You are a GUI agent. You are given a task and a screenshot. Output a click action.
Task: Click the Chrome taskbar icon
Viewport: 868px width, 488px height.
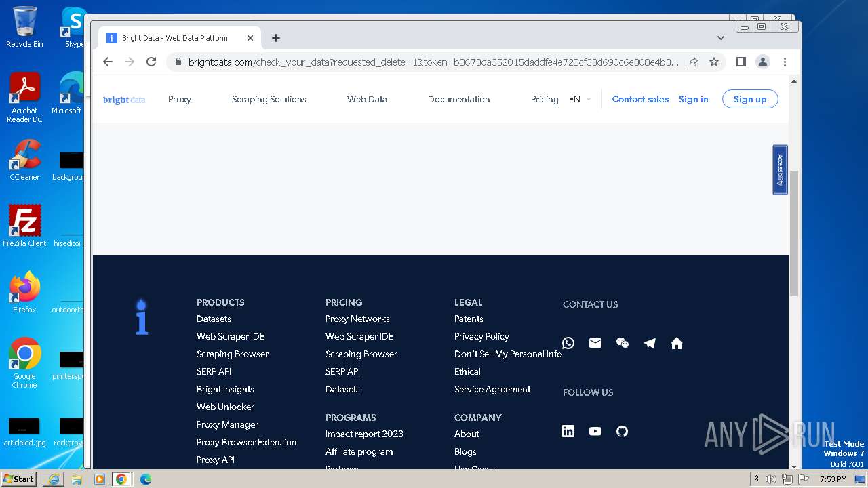click(x=121, y=479)
